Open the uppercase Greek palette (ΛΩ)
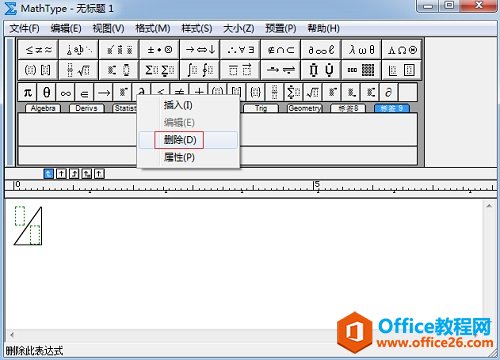 click(x=402, y=50)
